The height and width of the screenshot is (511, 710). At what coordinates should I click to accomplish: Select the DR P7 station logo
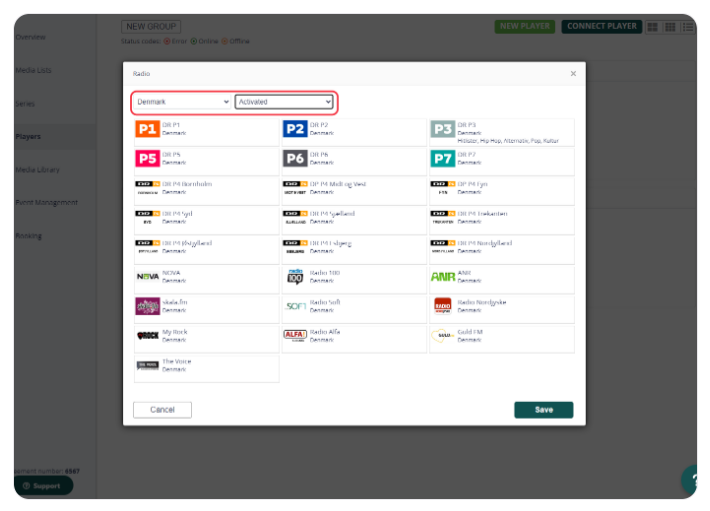[442, 159]
